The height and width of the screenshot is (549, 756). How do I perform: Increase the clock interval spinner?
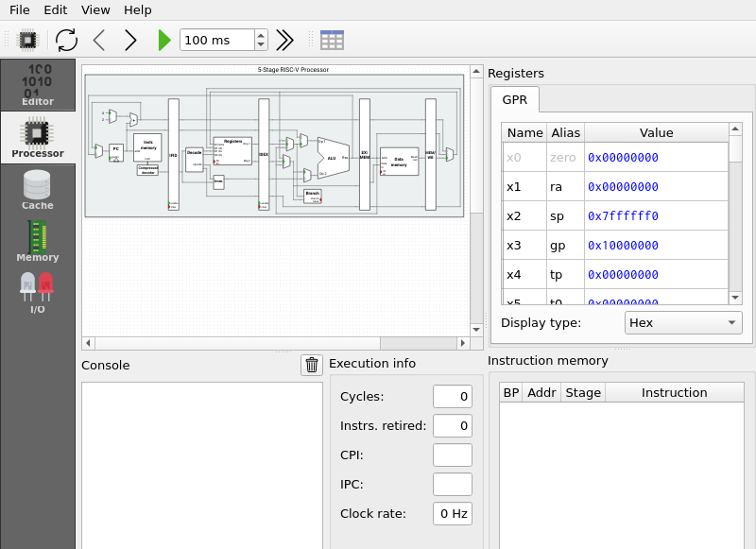point(261,35)
